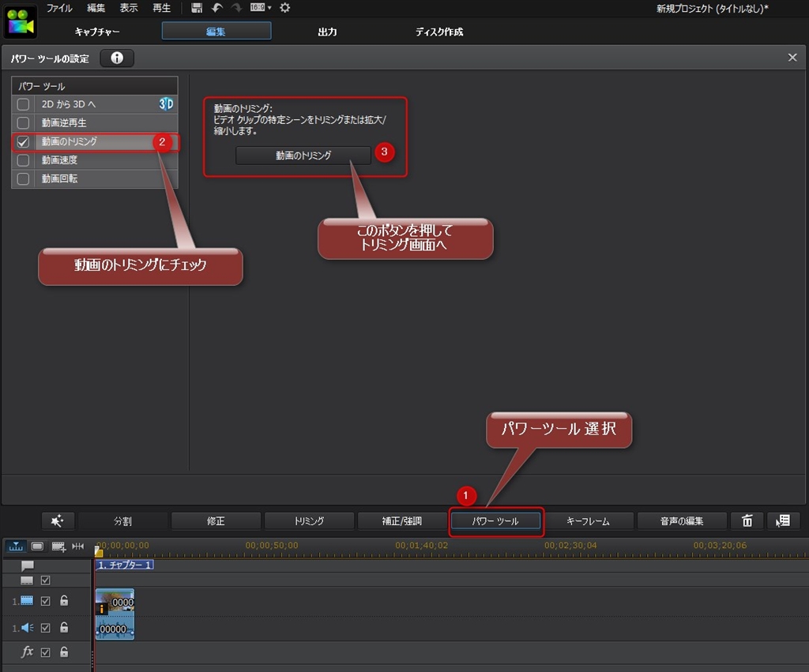This screenshot has height=672, width=809.
Task: Uncheck the 動画のトリミング checkbox
Action: (24, 142)
